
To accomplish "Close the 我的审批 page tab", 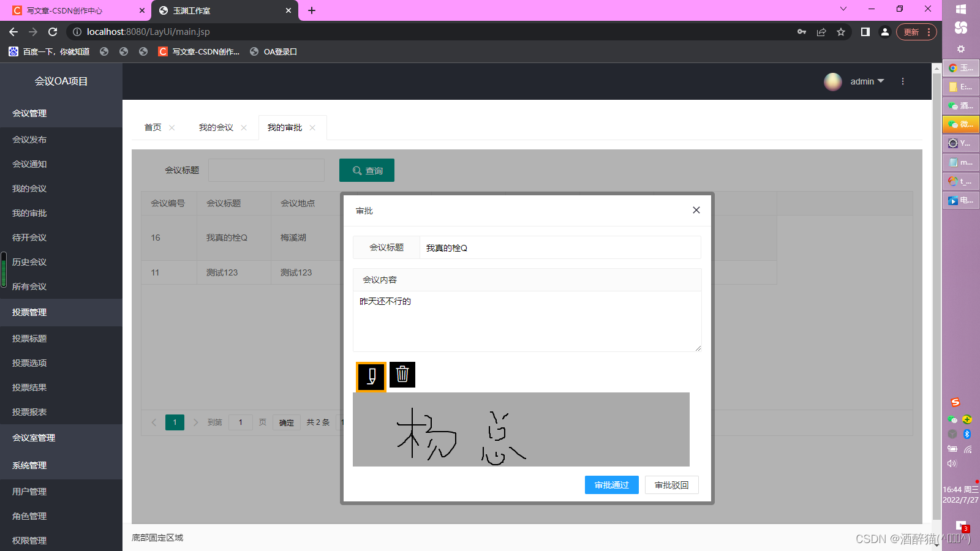I will click(x=312, y=127).
